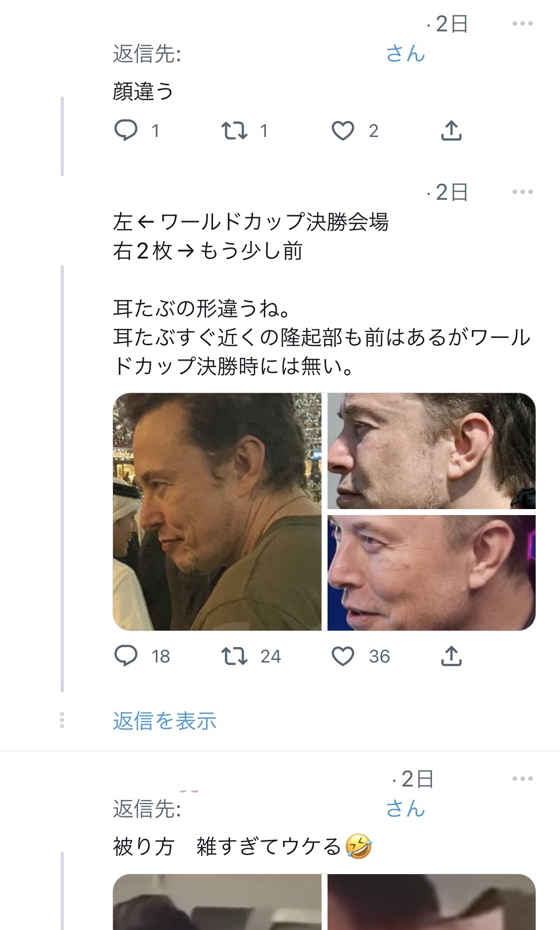Tap 'さん' reply recipient in last tweet

pyautogui.click(x=405, y=808)
